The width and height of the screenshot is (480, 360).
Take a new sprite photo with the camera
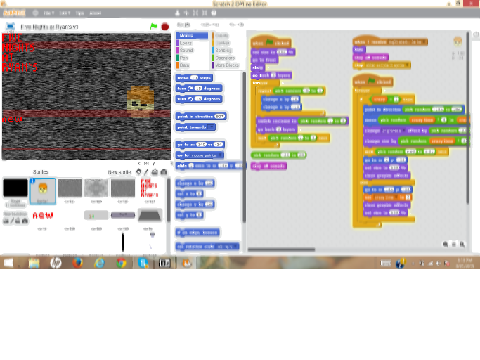pos(164,172)
